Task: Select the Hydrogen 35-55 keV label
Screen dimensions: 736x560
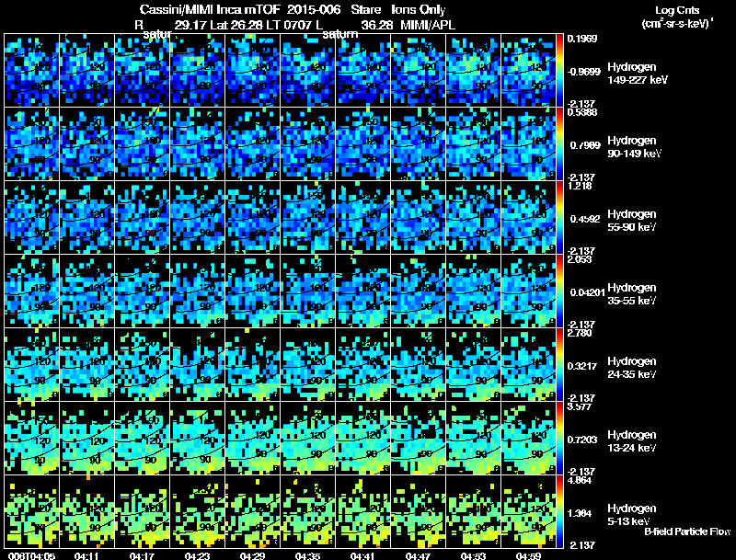Action: pyautogui.click(x=632, y=294)
